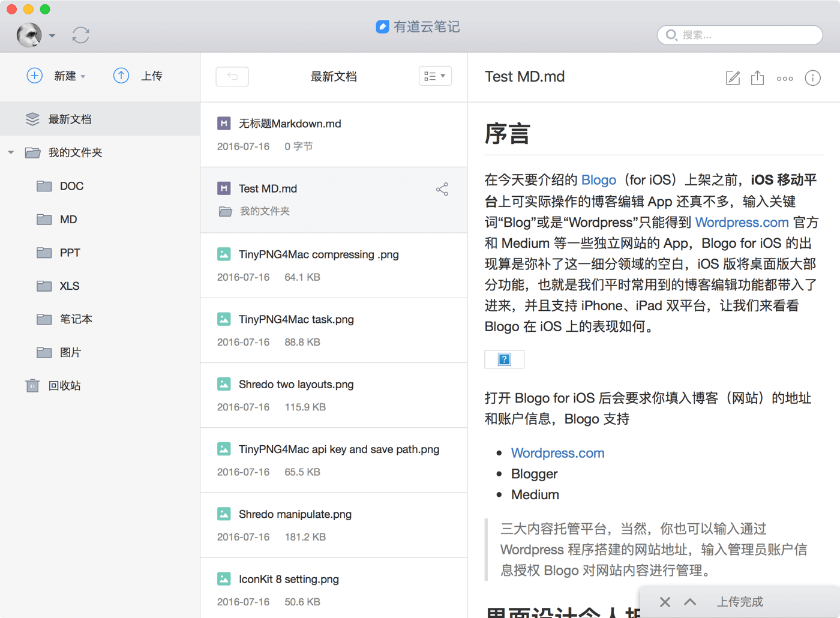Expand upload panel with the up chevron
Screen dimensions: 840x618
click(x=690, y=602)
